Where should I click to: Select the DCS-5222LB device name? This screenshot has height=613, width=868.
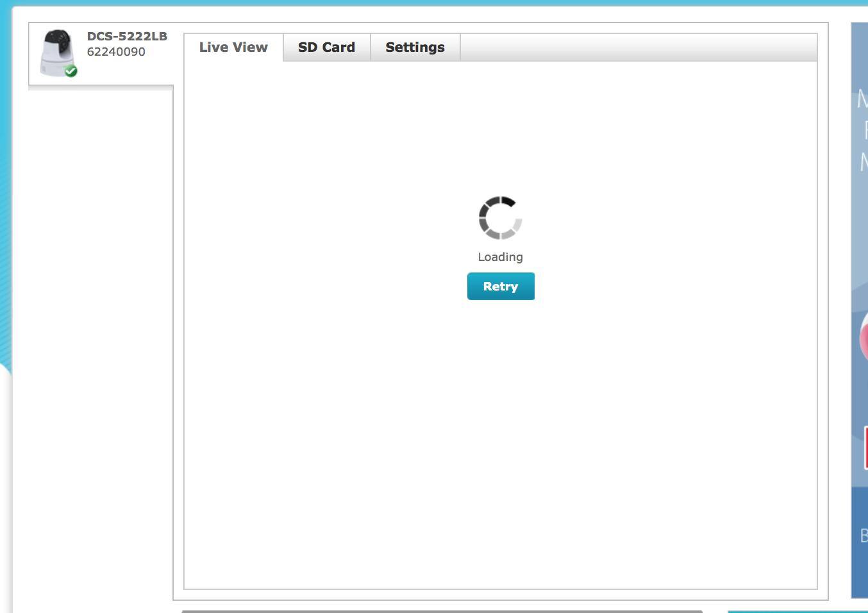point(127,37)
